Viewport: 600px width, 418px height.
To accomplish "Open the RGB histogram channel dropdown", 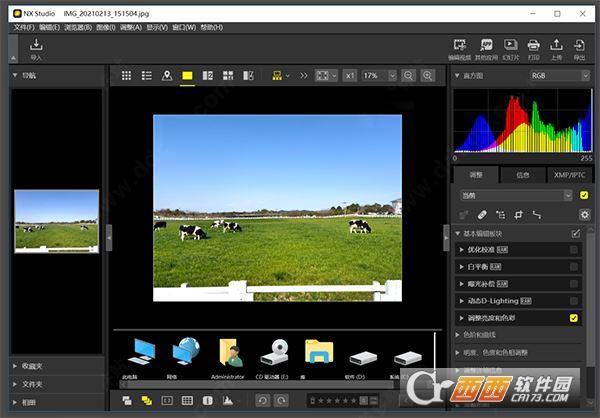I will [x=560, y=75].
